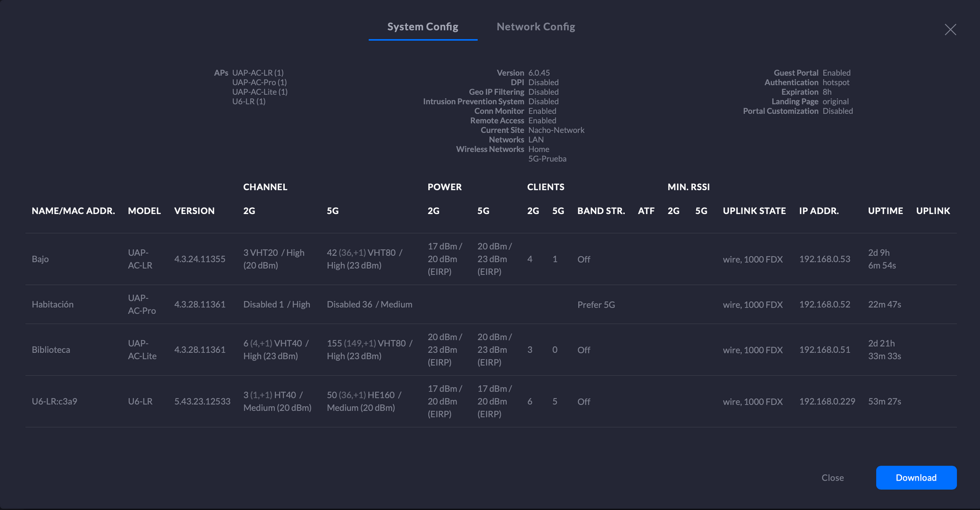Image resolution: width=980 pixels, height=510 pixels.
Task: Select the Habitación access point name
Action: (52, 304)
